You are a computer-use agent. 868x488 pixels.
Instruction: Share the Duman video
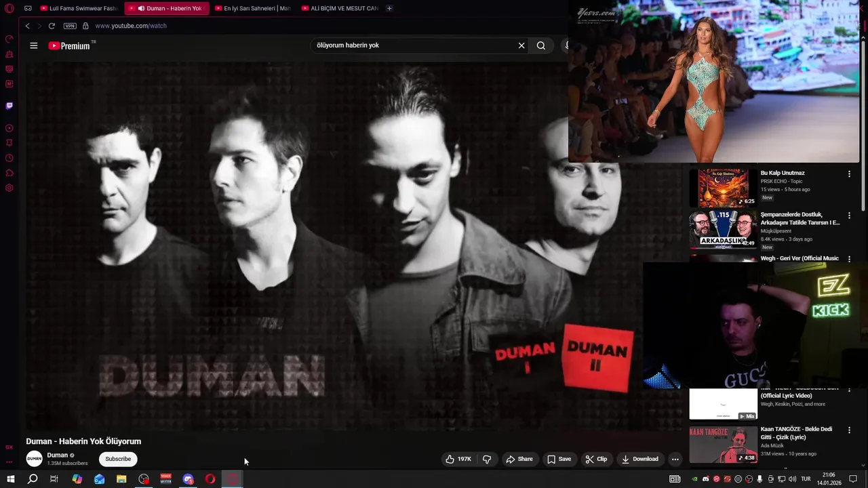519,459
